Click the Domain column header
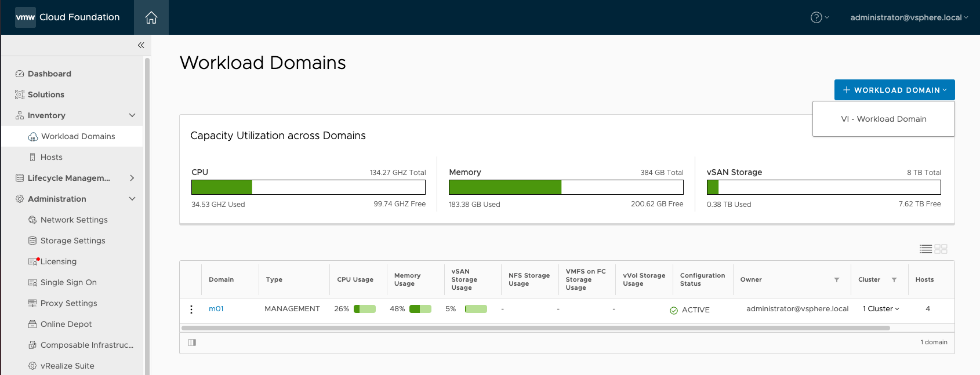Screen dimensions: 980x375 [222, 280]
